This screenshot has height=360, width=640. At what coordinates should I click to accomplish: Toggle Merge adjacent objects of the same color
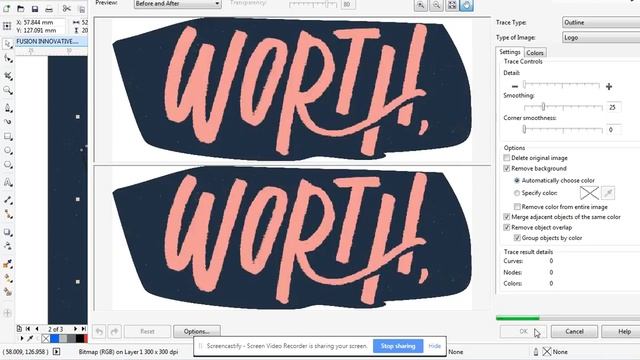pos(507,217)
